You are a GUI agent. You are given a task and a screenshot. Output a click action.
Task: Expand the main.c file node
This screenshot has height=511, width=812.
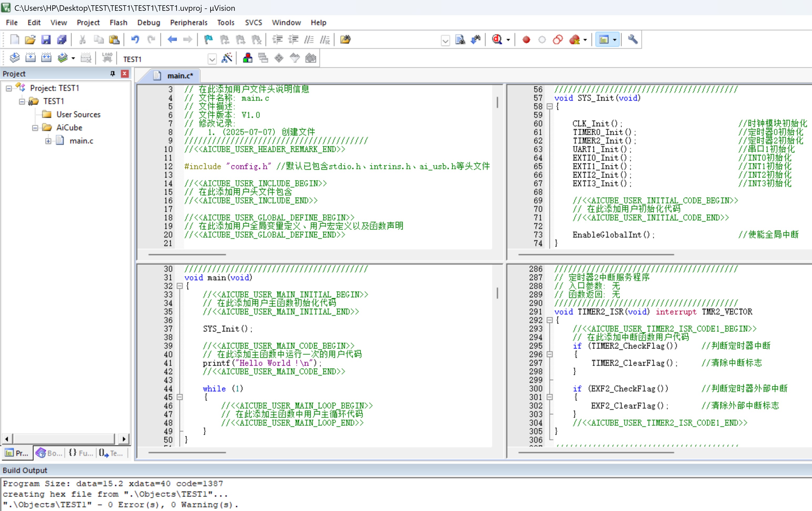(48, 141)
